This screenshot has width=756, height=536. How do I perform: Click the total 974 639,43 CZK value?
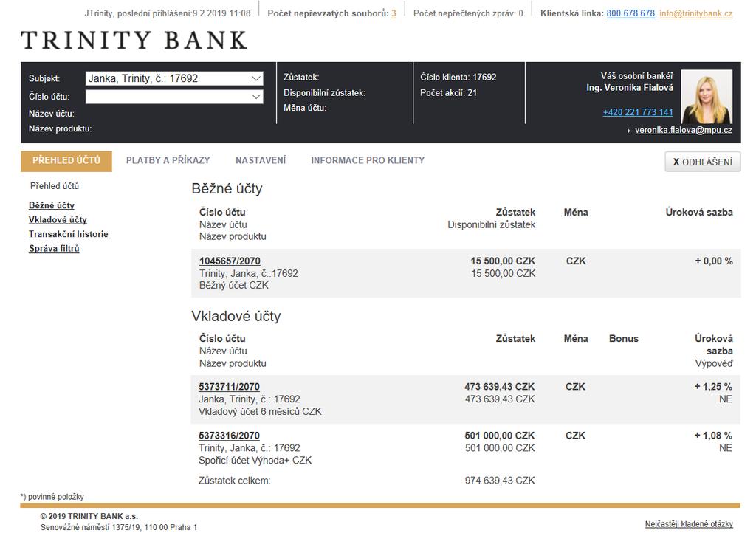click(500, 481)
